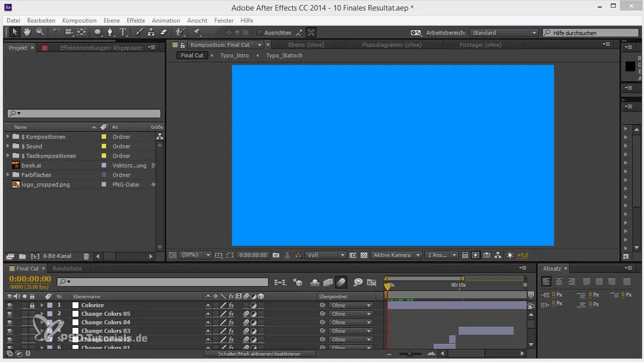The width and height of the screenshot is (644, 362).
Task: Open the composition mini-flowchart in timeline
Action: [280, 283]
